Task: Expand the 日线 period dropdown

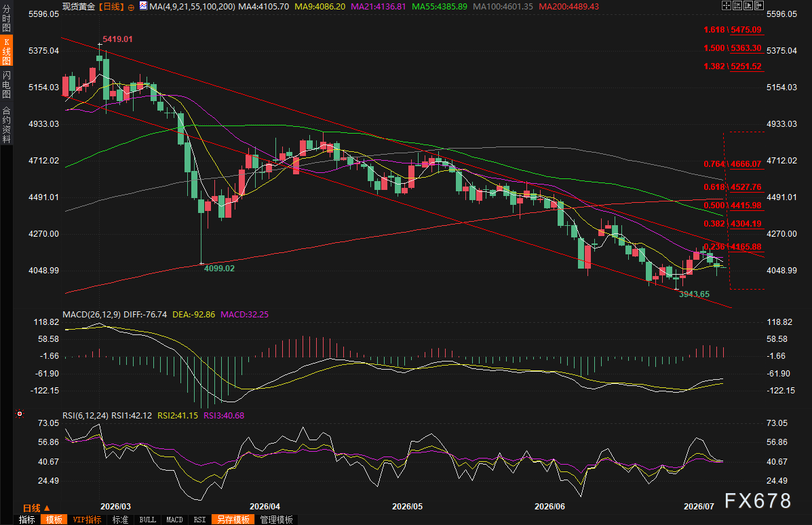Action: [36, 508]
